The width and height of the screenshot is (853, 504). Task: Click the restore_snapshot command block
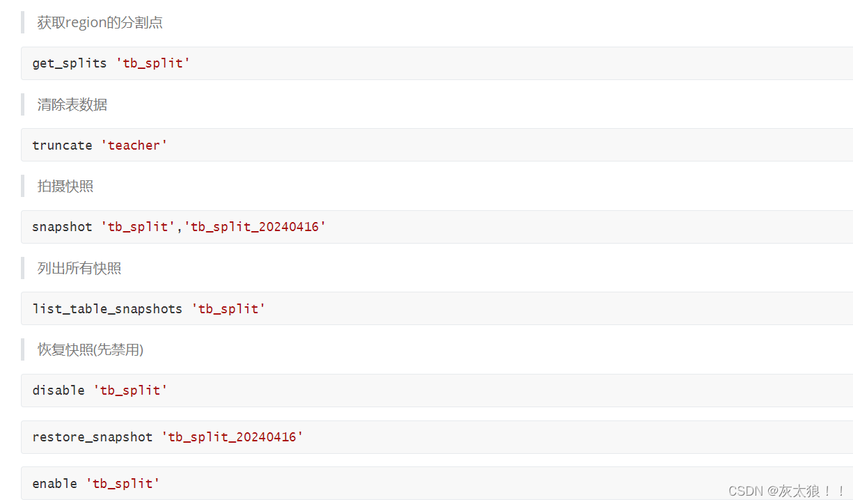[x=437, y=437]
